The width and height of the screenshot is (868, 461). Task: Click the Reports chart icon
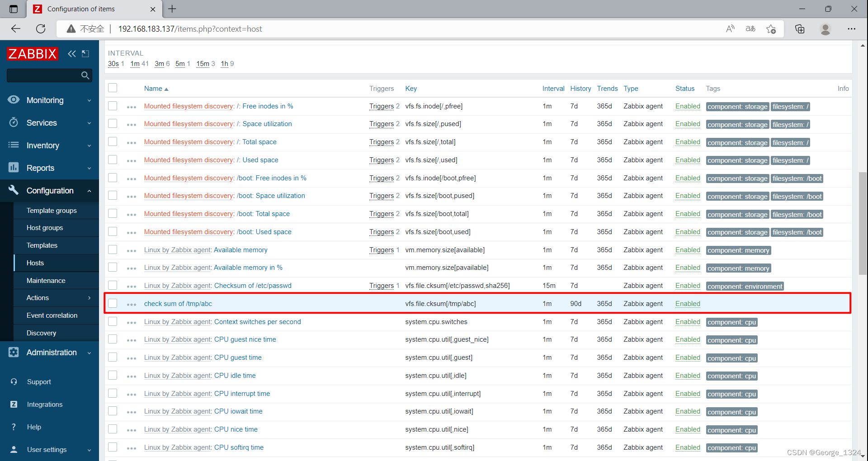(14, 168)
